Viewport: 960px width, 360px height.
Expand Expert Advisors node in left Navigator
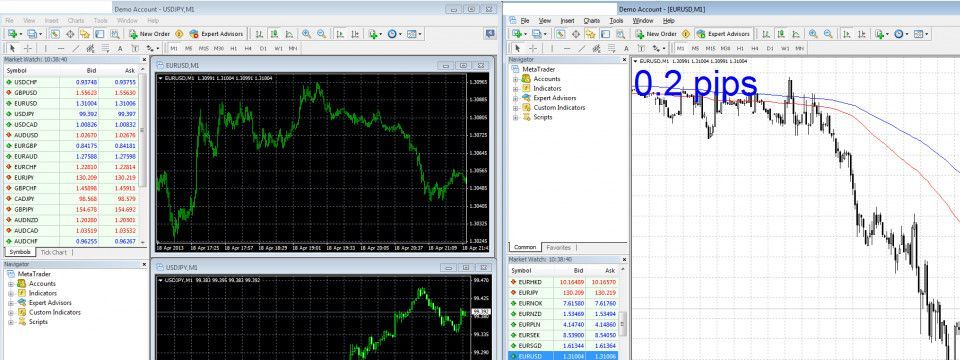[10, 303]
